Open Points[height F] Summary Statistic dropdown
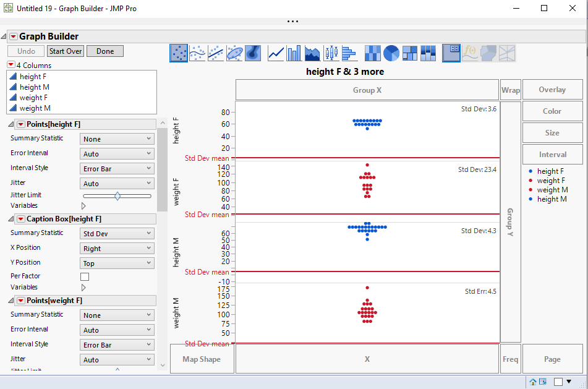588x389 pixels. coord(117,139)
